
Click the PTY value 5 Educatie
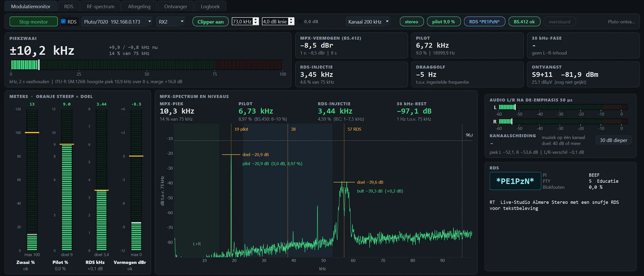[603, 181]
